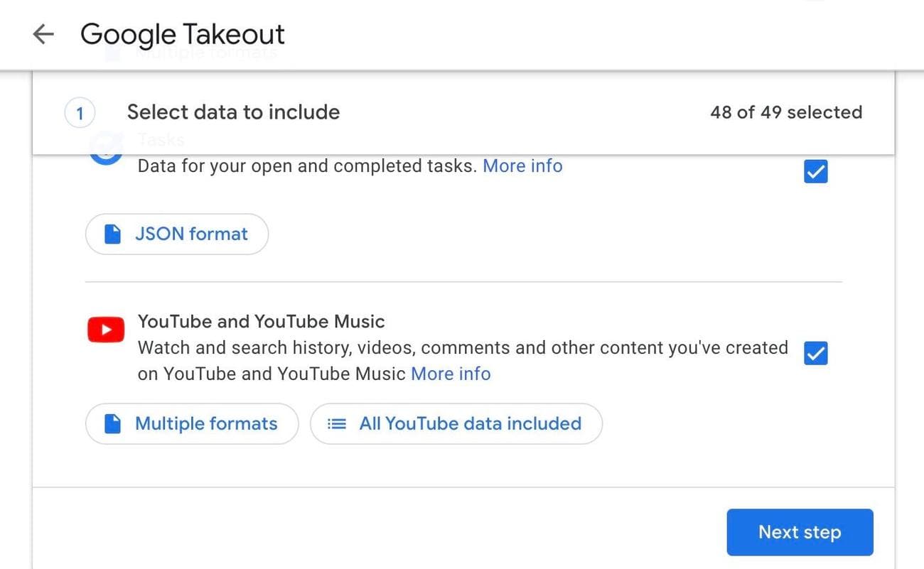Screen dimensions: 924x569
Task: Click the document icon in the JSON format chip
Action: pyautogui.click(x=112, y=233)
